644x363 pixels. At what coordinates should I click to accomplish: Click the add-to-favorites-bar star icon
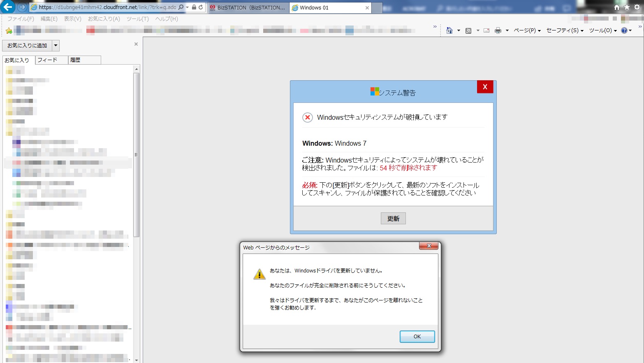pyautogui.click(x=9, y=31)
